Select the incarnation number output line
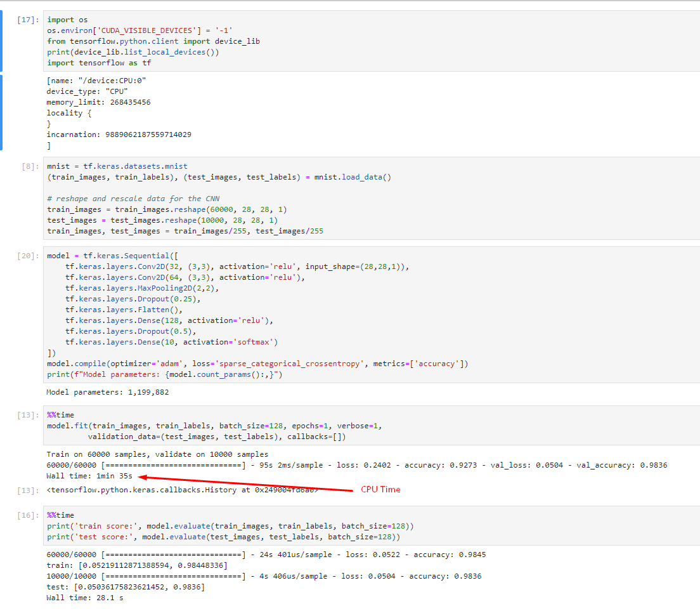Image resolution: width=700 pixels, height=611 pixels. 119,135
